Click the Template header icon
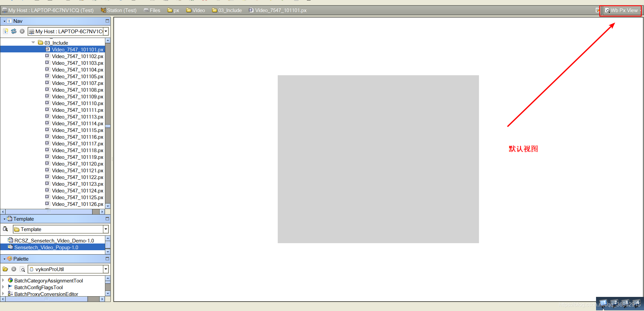This screenshot has height=311, width=644. [x=9, y=219]
